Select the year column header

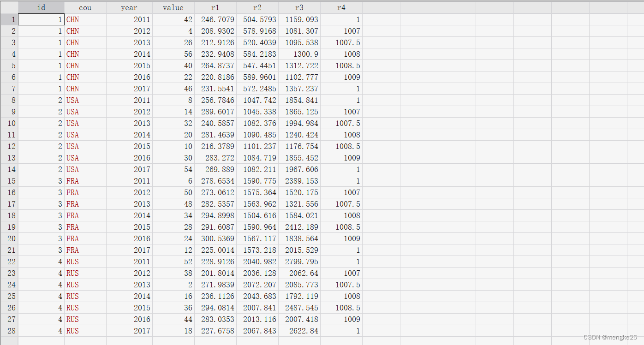pos(129,7)
